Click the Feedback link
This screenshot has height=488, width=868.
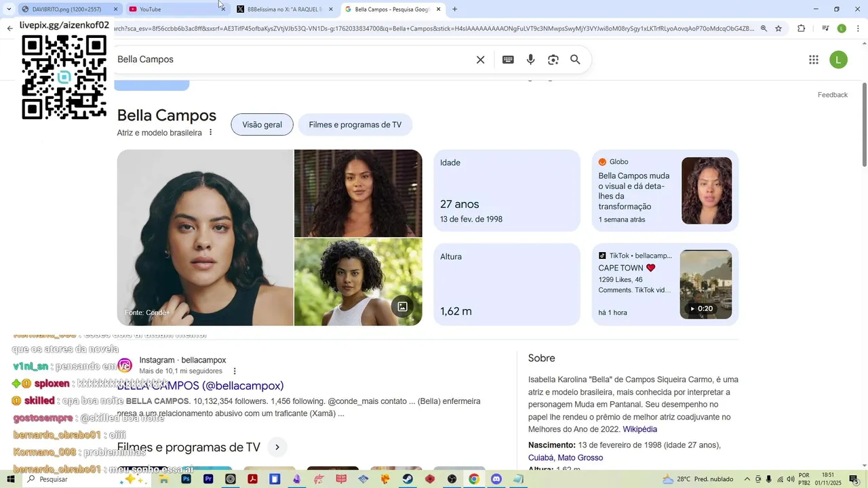pyautogui.click(x=832, y=95)
